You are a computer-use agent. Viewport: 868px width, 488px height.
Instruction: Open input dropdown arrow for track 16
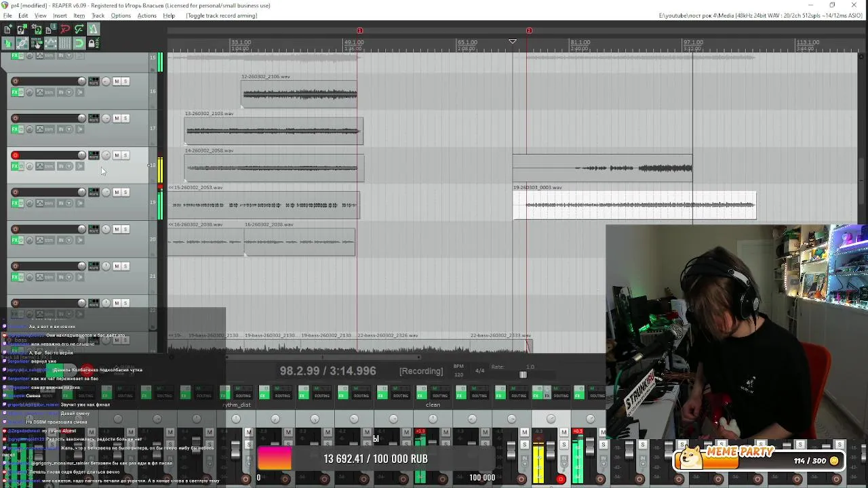pyautogui.click(x=68, y=92)
